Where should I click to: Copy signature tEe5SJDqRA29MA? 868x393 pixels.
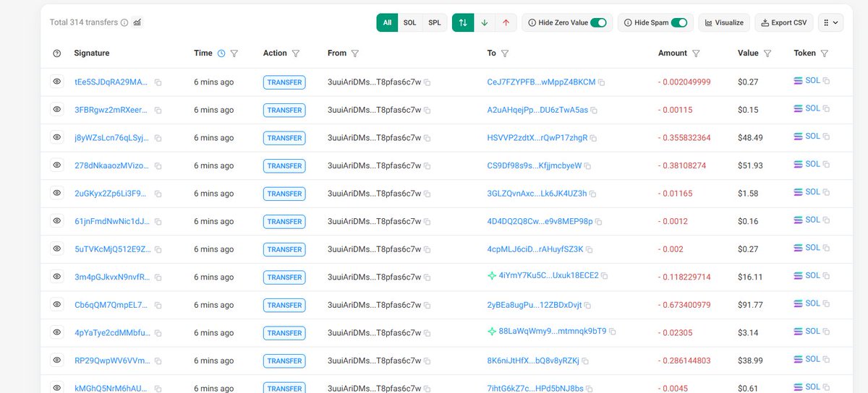(x=158, y=83)
